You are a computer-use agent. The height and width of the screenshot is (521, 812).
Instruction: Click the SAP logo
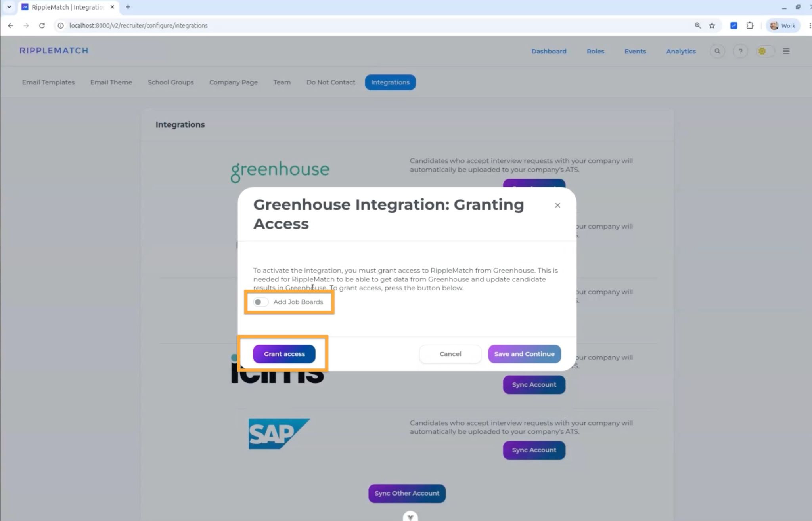pos(279,434)
